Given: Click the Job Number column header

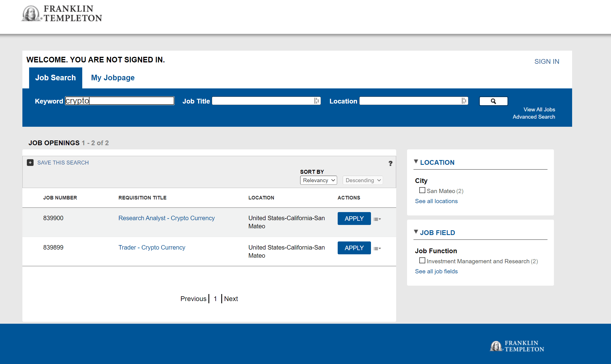Looking at the screenshot, I should (60, 198).
